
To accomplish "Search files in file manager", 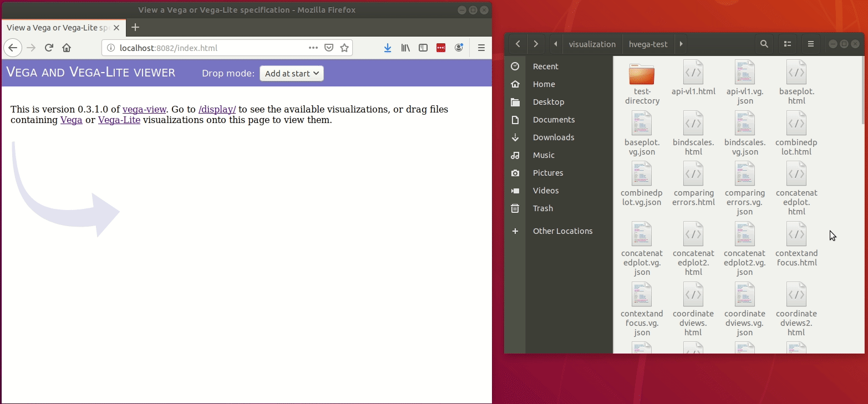I will tap(764, 44).
